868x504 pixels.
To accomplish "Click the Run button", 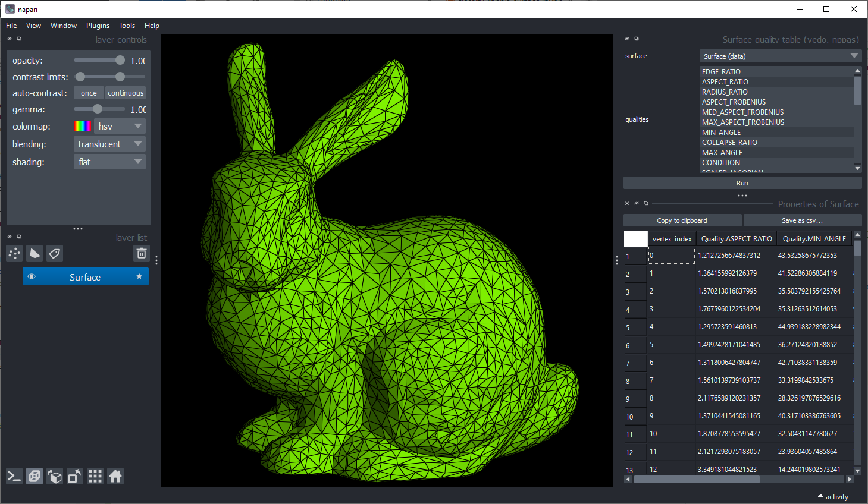I will (742, 183).
